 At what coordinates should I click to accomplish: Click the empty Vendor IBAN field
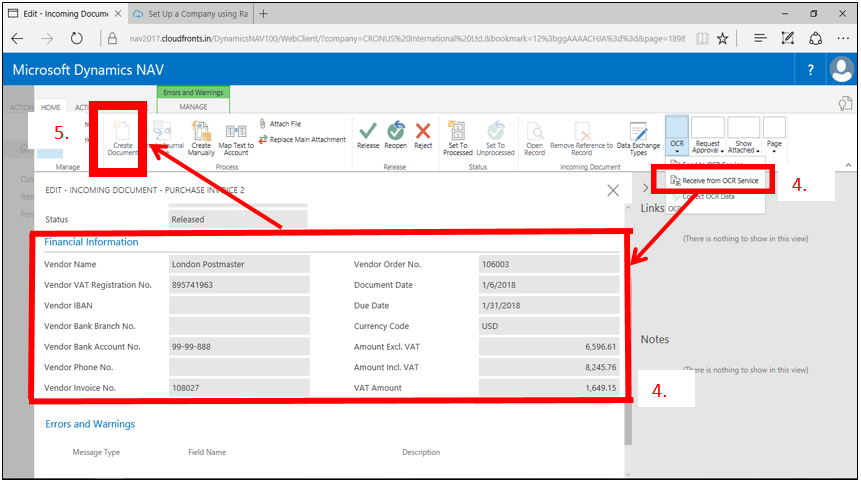pyautogui.click(x=239, y=305)
